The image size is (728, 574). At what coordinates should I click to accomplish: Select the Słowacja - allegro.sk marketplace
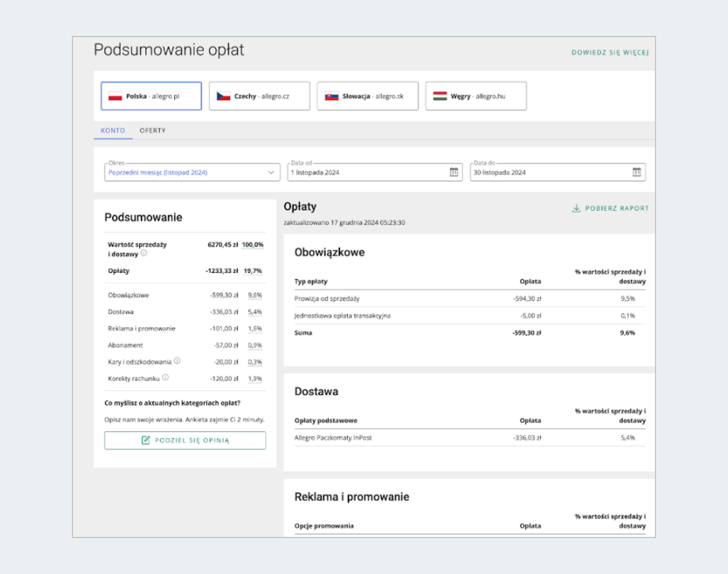tap(368, 96)
